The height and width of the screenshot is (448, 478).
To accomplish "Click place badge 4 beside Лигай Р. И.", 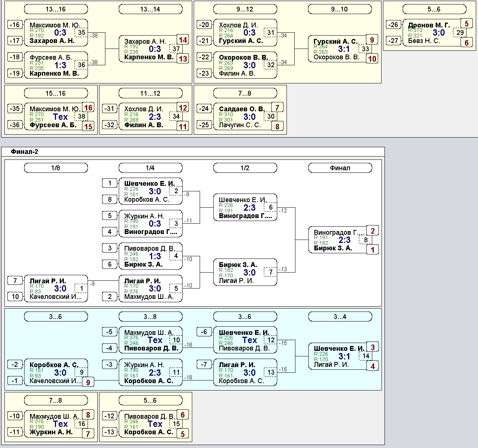I will [x=373, y=366].
